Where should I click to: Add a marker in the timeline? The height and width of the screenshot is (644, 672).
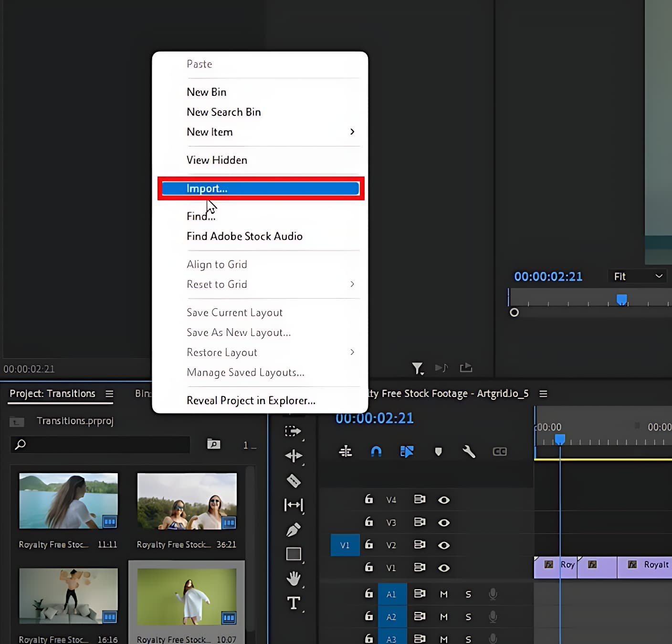pos(438,451)
